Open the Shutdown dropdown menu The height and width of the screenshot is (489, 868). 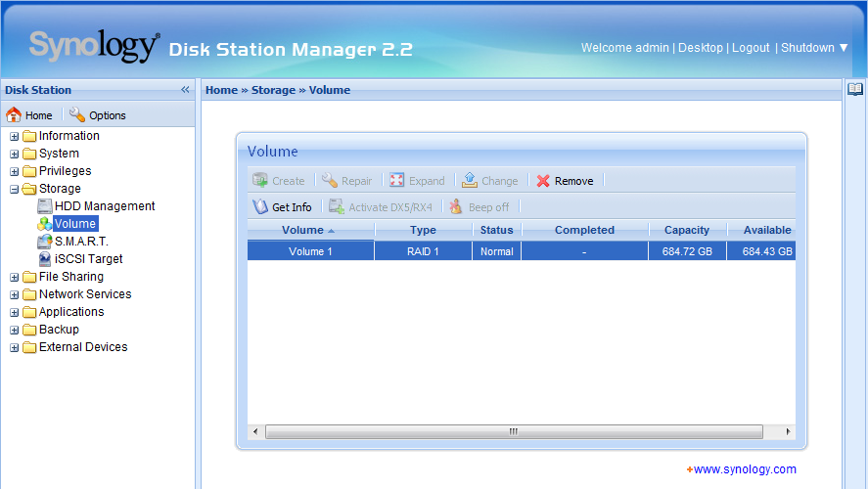tap(814, 48)
